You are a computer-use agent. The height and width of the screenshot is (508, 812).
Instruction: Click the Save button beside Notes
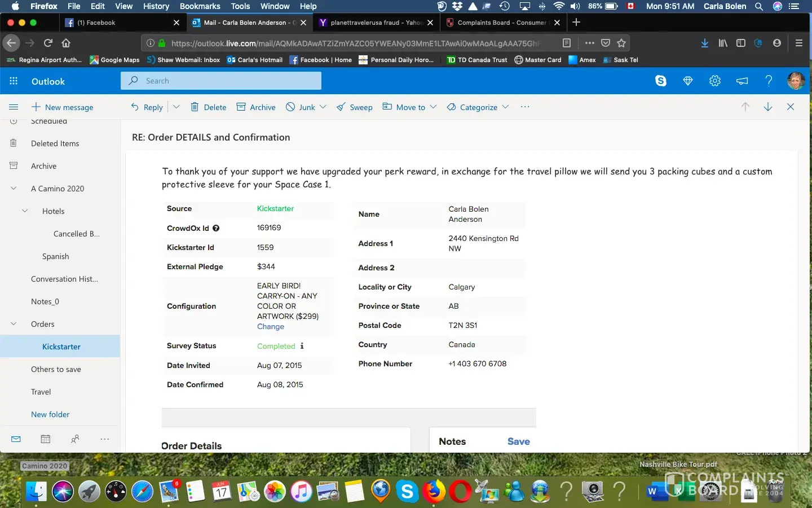pos(518,441)
